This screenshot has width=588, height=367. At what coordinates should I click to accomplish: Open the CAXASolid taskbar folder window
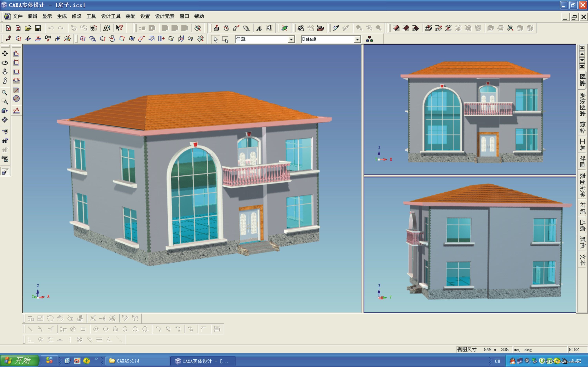point(137,361)
